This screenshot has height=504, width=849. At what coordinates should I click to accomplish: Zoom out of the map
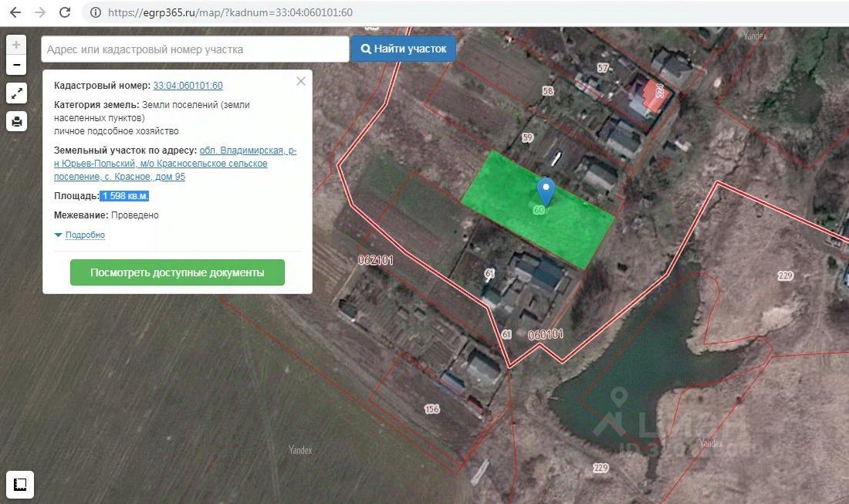(16, 65)
